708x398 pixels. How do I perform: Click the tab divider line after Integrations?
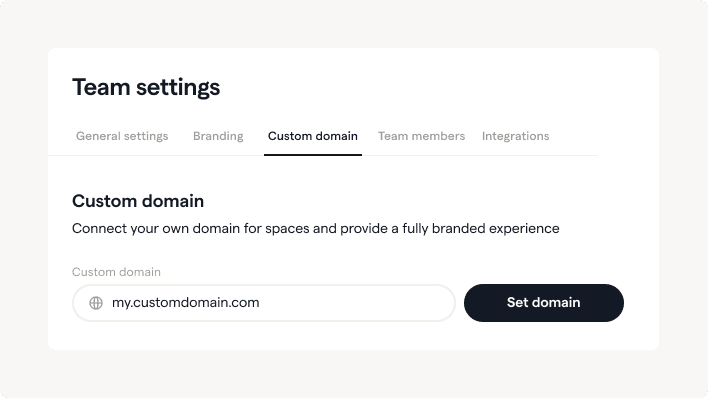[576, 155]
